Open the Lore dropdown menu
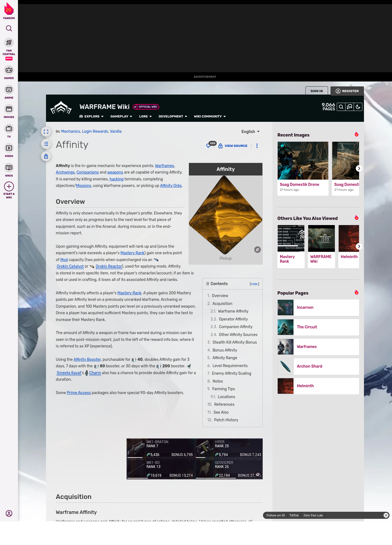The image size is (392, 545). (145, 116)
